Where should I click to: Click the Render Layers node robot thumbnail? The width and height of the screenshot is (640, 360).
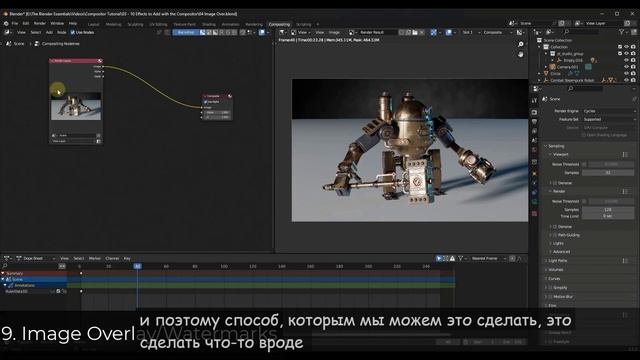(x=76, y=107)
